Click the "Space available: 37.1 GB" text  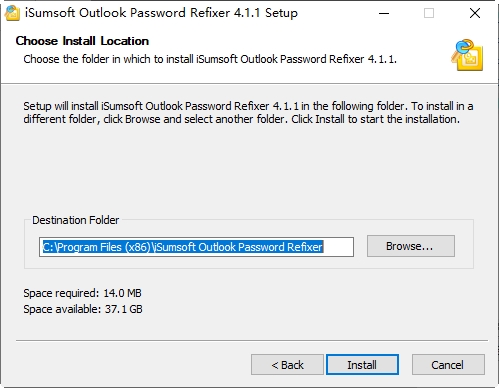click(83, 309)
